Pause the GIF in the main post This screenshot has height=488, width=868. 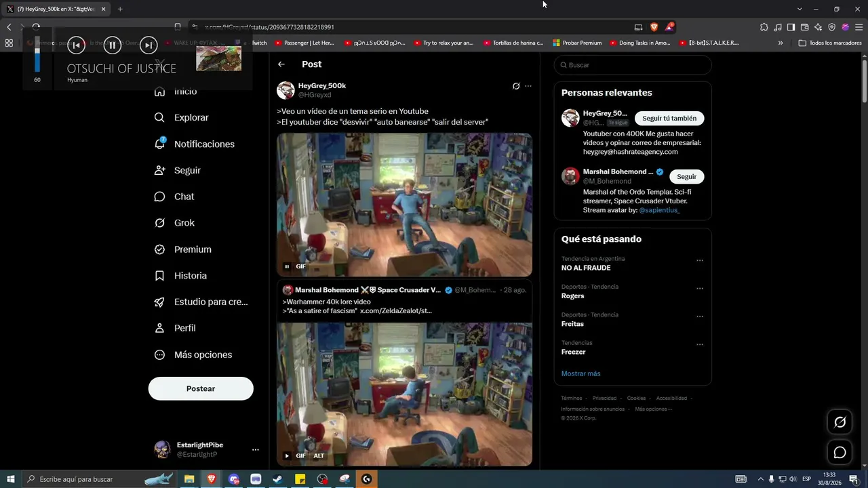(x=287, y=266)
